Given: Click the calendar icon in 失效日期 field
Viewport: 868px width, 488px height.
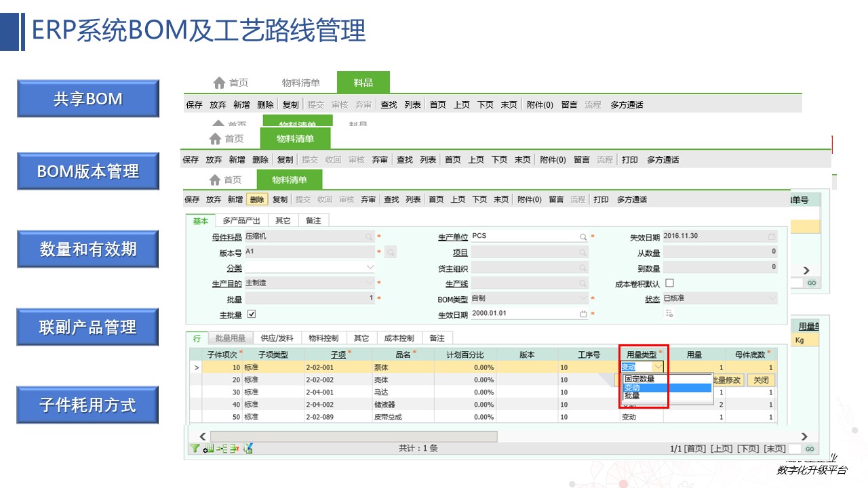Looking at the screenshot, I should pyautogui.click(x=771, y=237).
